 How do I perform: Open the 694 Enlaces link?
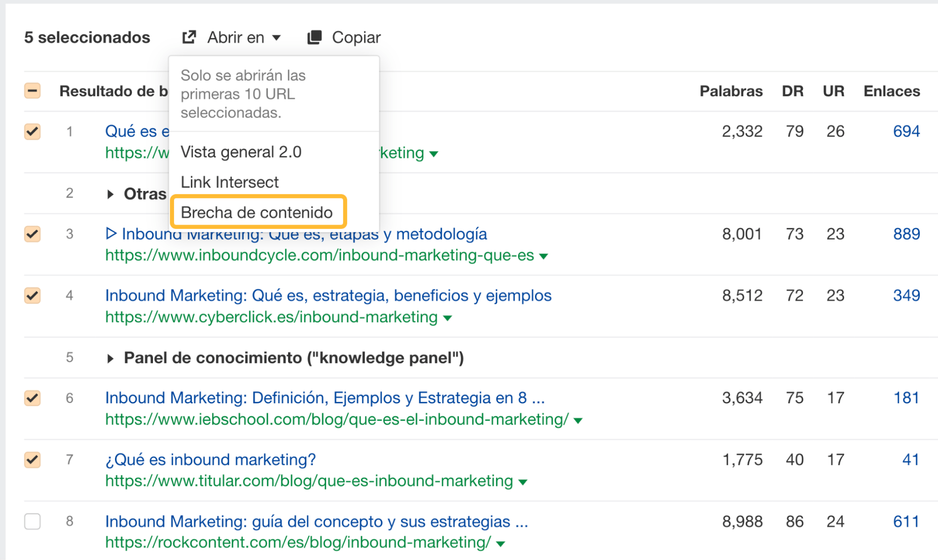907,131
